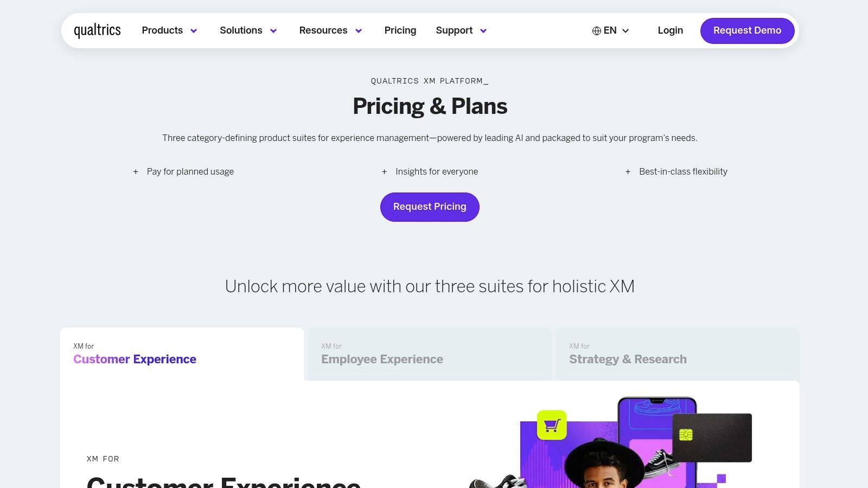The image size is (868, 488).
Task: Click the Qualtrics logo
Action: click(x=98, y=30)
